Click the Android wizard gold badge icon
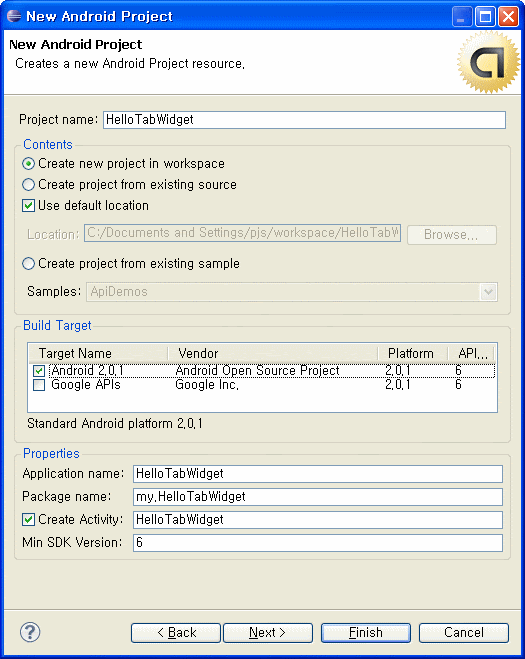This screenshot has width=525, height=659. point(488,62)
